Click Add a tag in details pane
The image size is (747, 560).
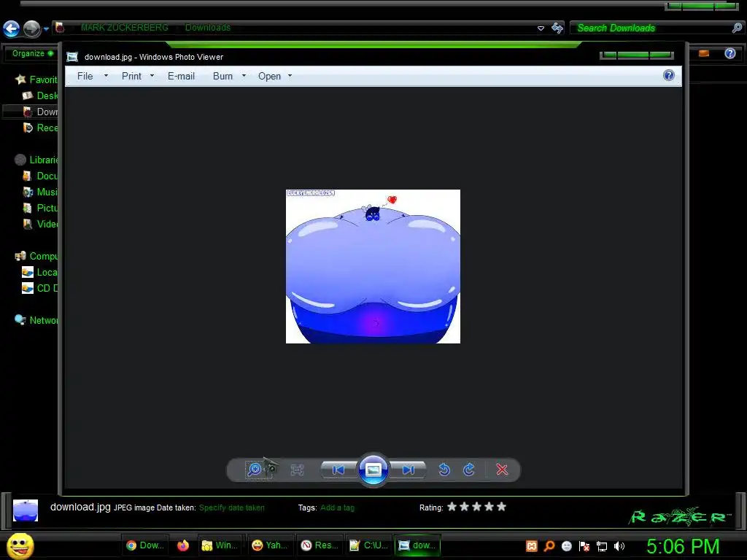(337, 507)
